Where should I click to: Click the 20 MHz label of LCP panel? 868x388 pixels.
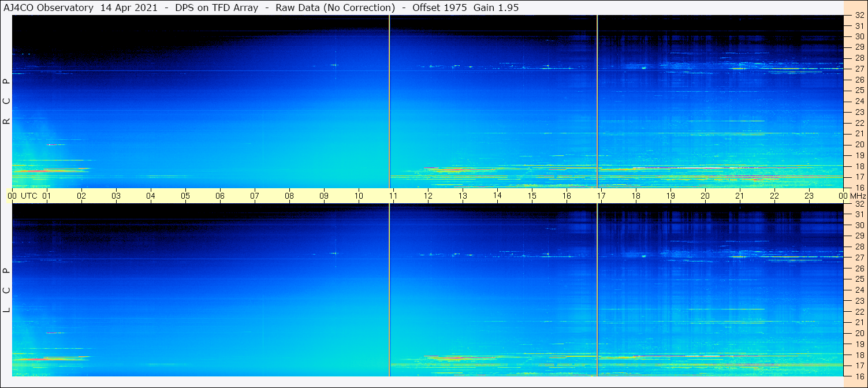859,333
